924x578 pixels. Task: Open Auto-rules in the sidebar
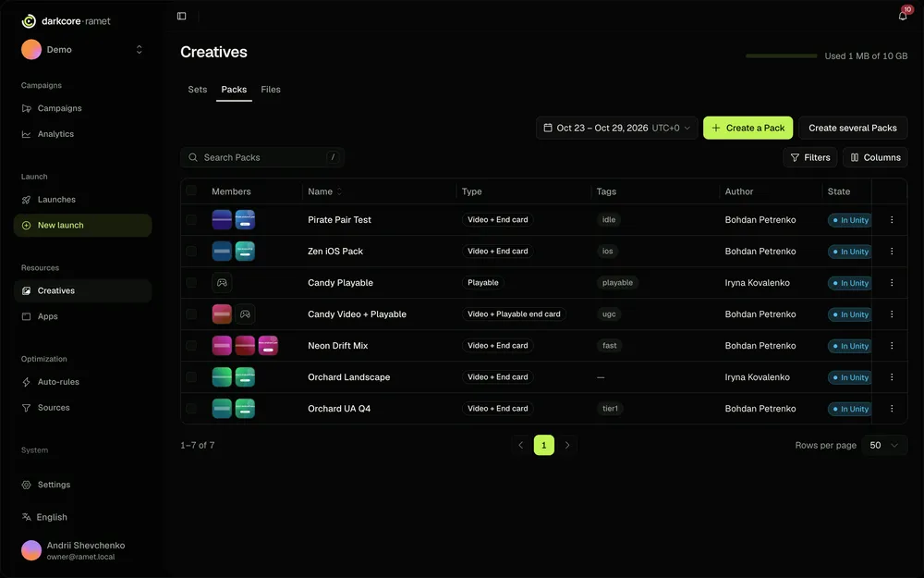(82, 382)
